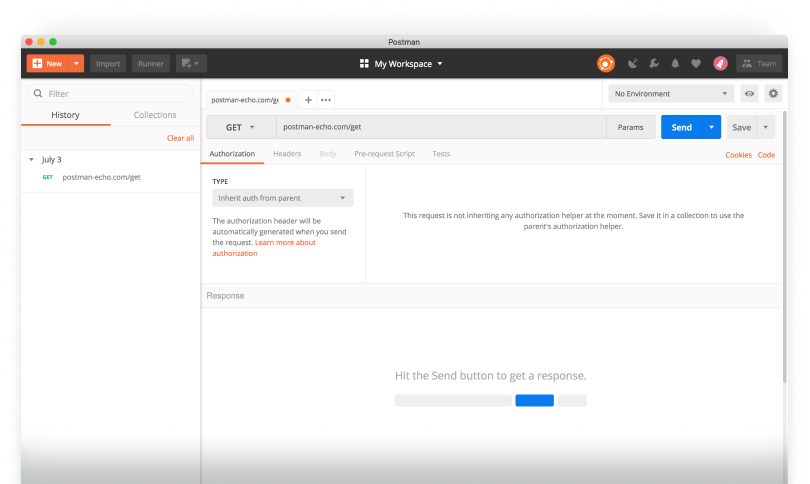Open the Code link

point(766,155)
